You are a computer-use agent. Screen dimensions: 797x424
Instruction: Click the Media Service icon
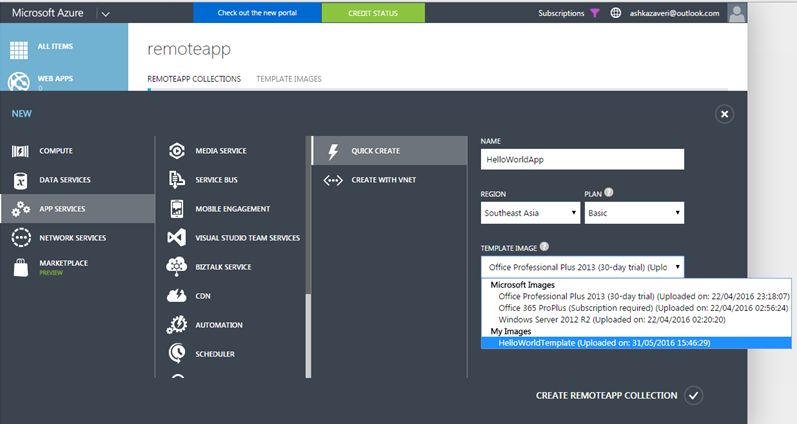pyautogui.click(x=177, y=151)
